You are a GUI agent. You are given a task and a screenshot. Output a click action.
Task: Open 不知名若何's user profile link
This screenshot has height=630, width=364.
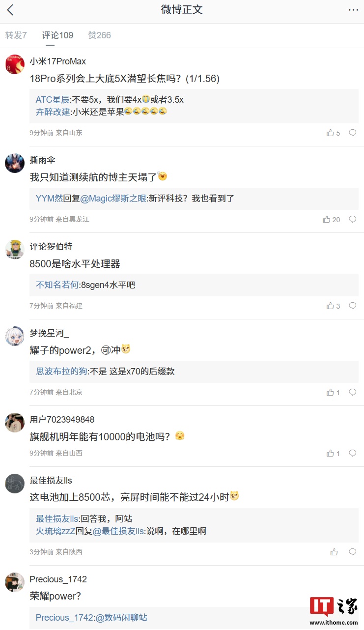57,285
